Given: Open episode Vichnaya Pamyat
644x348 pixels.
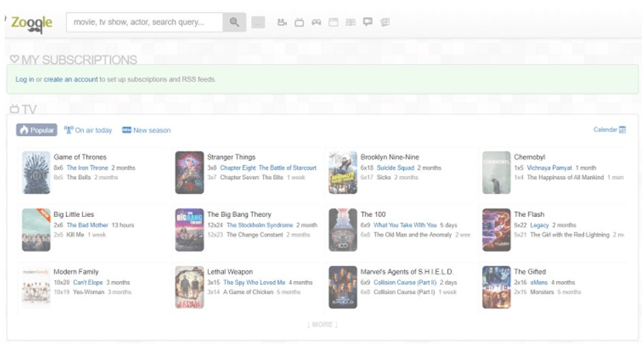Looking at the screenshot, I should (549, 168).
